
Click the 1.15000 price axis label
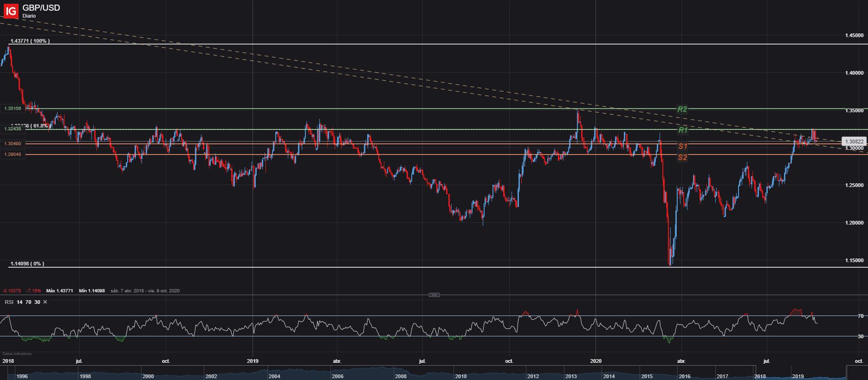coord(854,260)
